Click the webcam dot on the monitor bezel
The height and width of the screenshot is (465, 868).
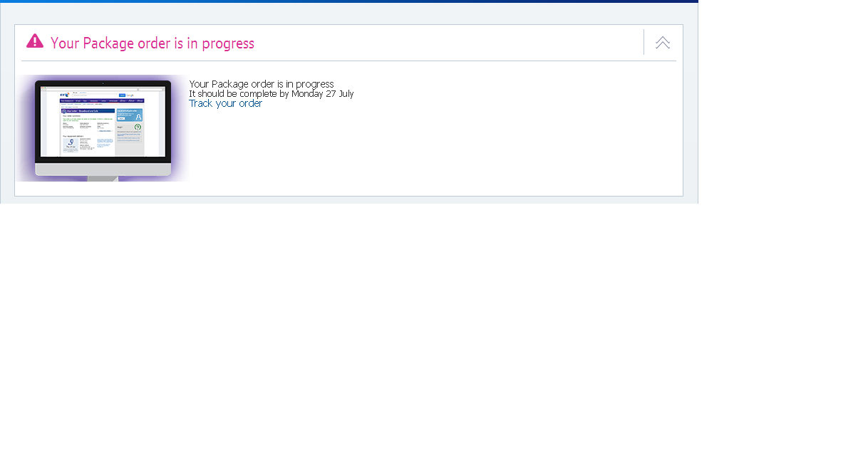103,83
